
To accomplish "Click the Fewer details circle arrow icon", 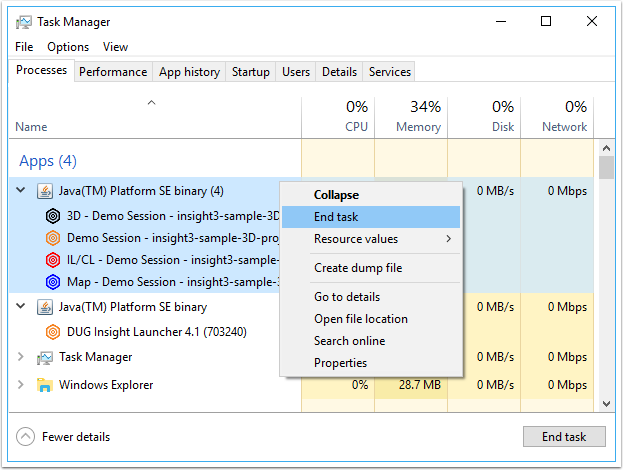I will [x=25, y=437].
